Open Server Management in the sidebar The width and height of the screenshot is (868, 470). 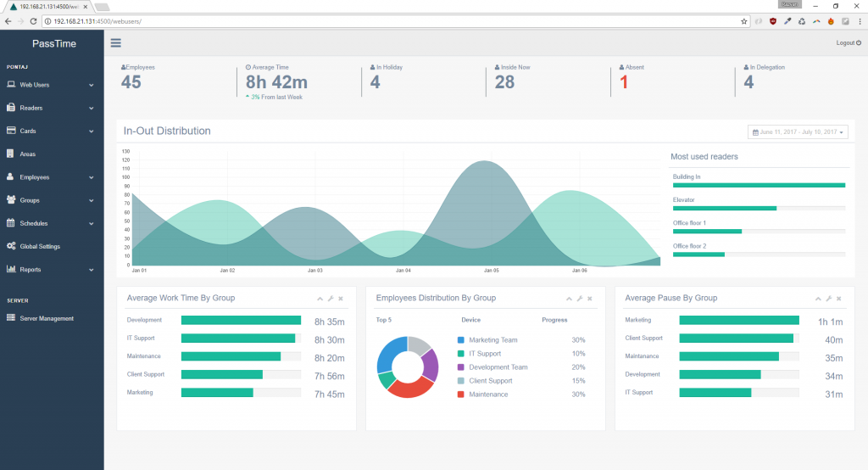pyautogui.click(x=46, y=319)
